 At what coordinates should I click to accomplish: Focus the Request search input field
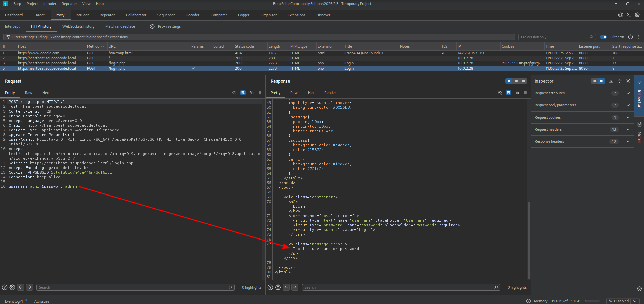click(x=135, y=287)
